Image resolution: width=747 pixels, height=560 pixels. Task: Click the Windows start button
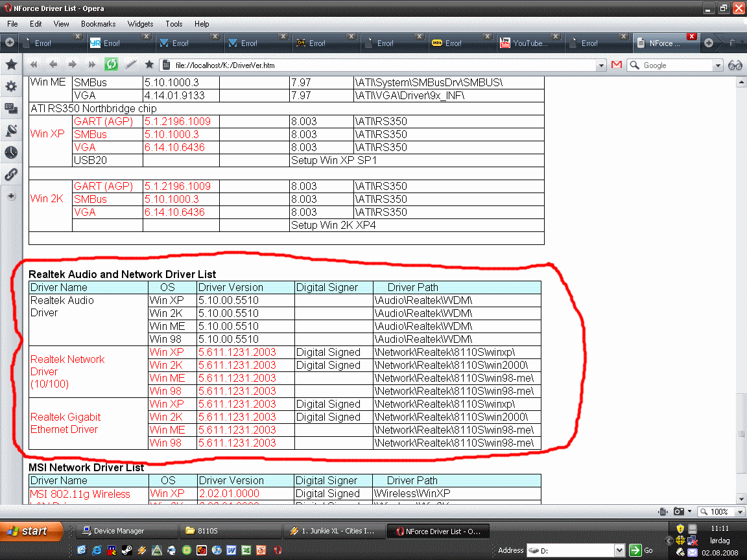[31, 530]
